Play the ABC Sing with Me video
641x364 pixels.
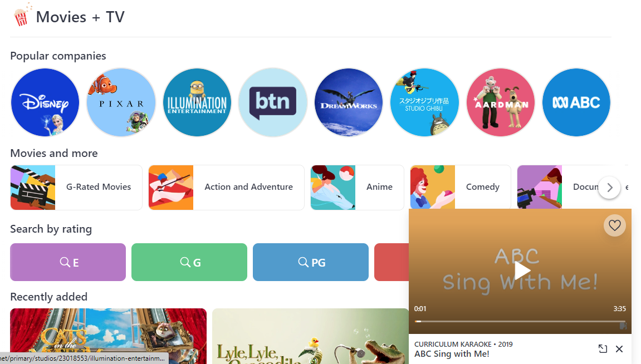click(521, 270)
